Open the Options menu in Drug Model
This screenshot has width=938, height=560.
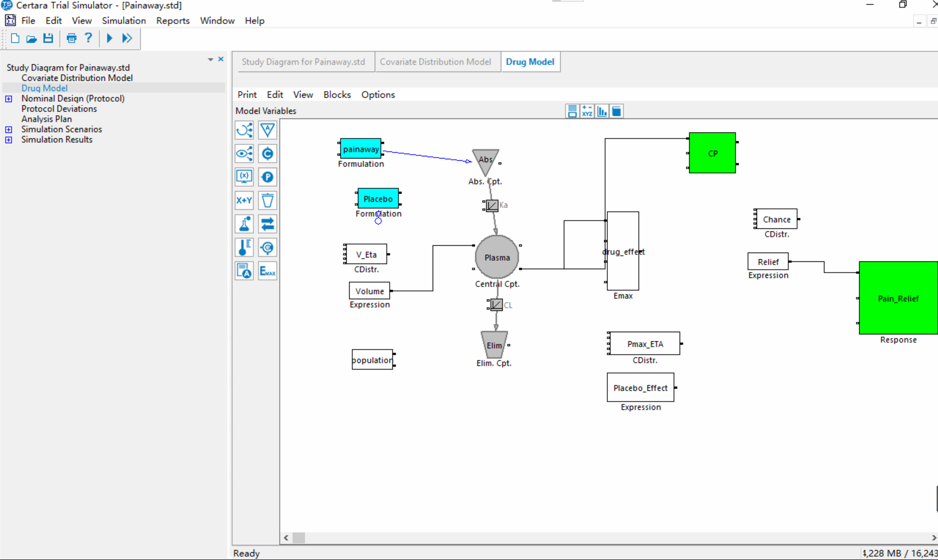(378, 95)
